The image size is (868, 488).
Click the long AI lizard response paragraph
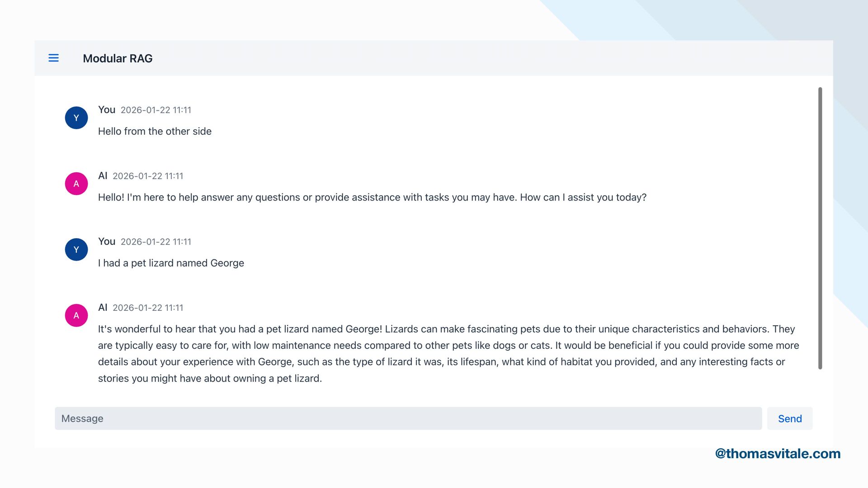point(448,354)
